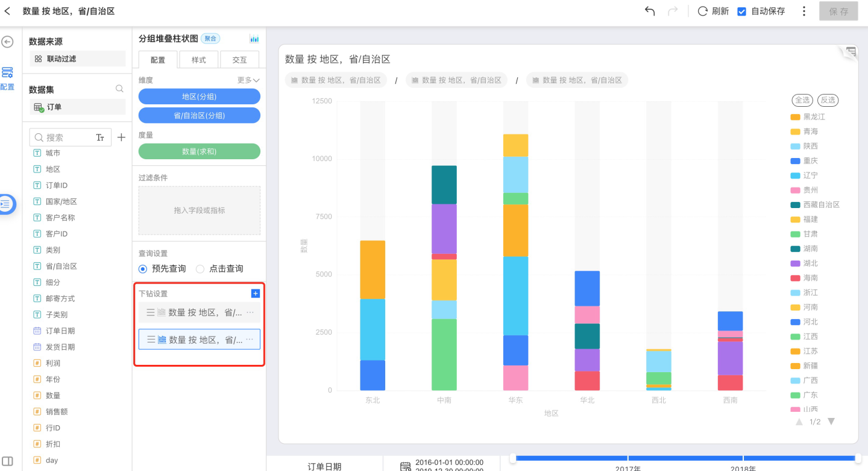The width and height of the screenshot is (868, 471).
Task: Select the 预先查询 radio option
Action: click(x=143, y=269)
